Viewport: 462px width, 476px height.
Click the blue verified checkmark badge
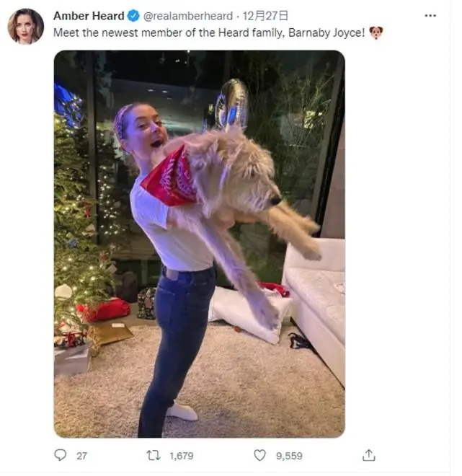click(133, 16)
